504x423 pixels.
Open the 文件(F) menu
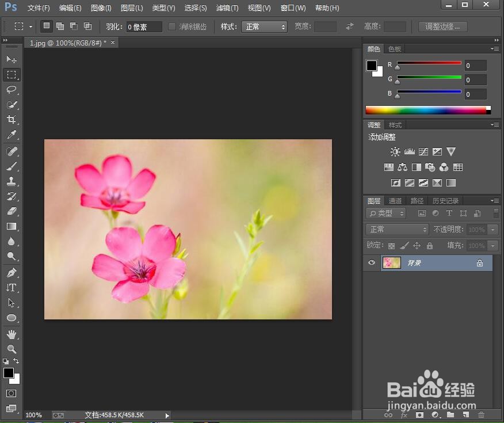tap(39, 7)
